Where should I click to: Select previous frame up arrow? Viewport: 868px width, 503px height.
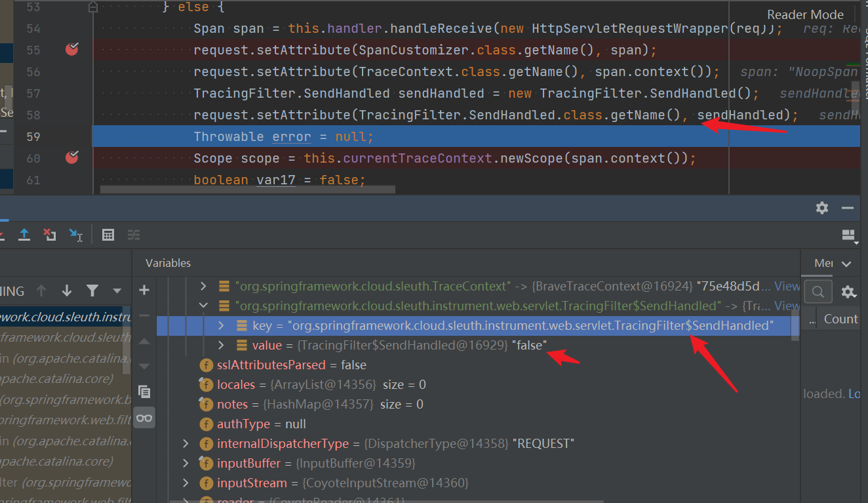pyautogui.click(x=41, y=291)
